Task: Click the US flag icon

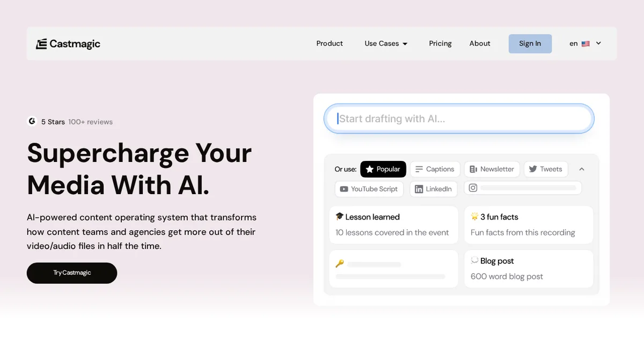Action: [x=586, y=44]
